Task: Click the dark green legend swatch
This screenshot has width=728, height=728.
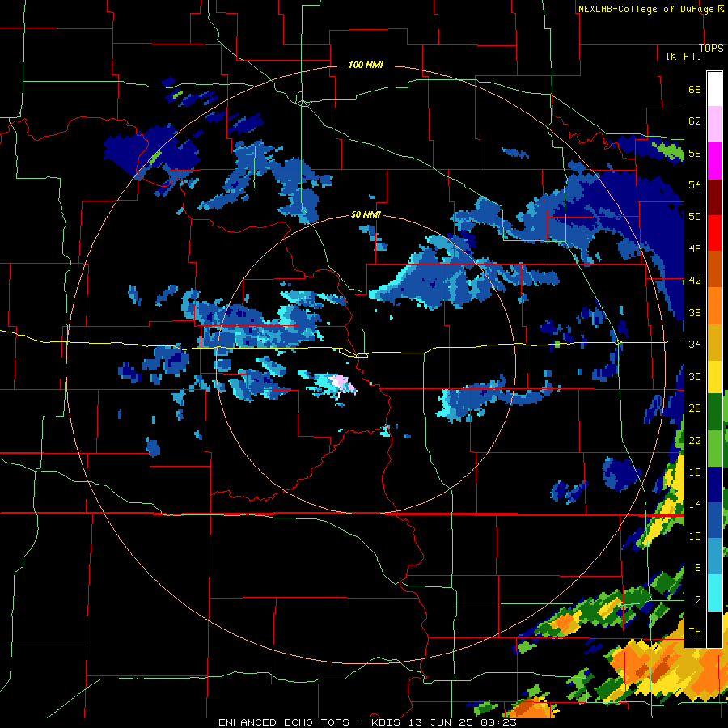Action: pos(714,412)
